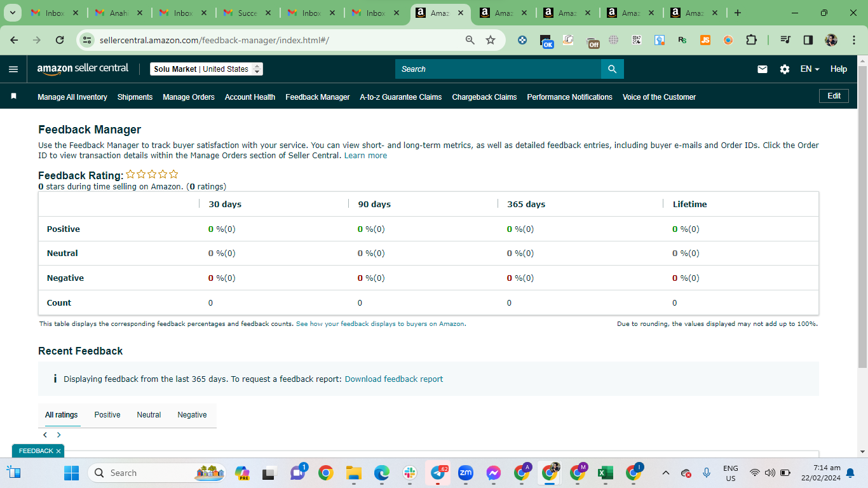
Task: Dismiss the FEEDBACK widget with its X
Action: (58, 451)
